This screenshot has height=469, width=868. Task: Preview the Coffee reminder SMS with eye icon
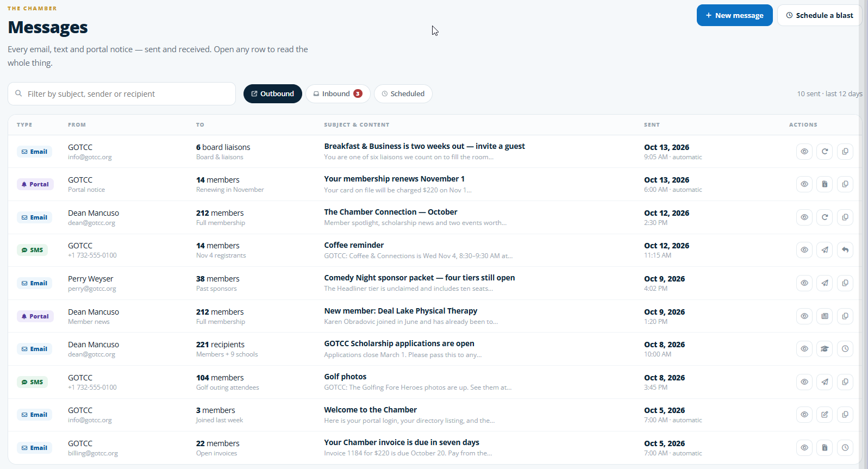pyautogui.click(x=804, y=250)
